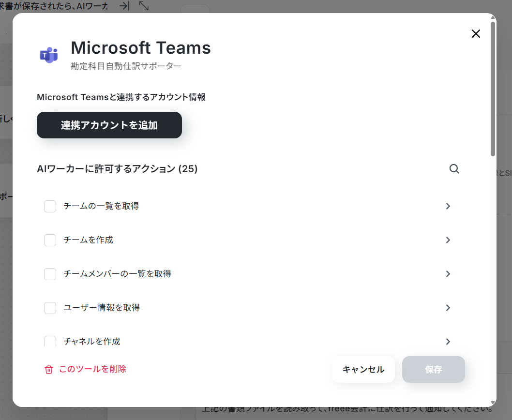Expand details for チームを作成
Image resolution: width=512 pixels, height=420 pixels.
point(448,240)
